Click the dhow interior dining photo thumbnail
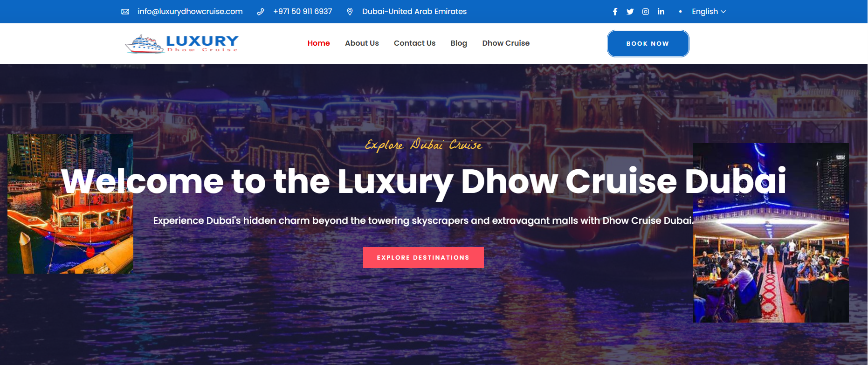 [771, 233]
